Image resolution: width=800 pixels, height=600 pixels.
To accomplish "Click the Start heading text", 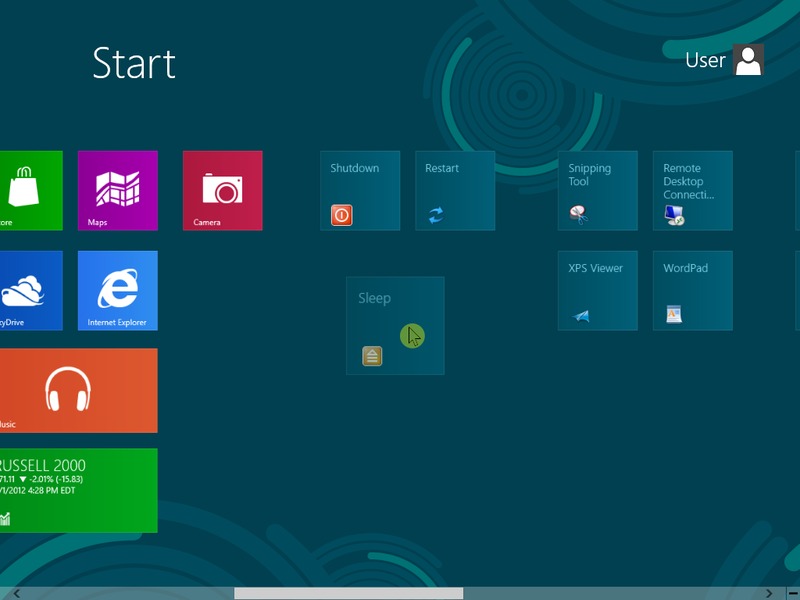I will (x=134, y=63).
